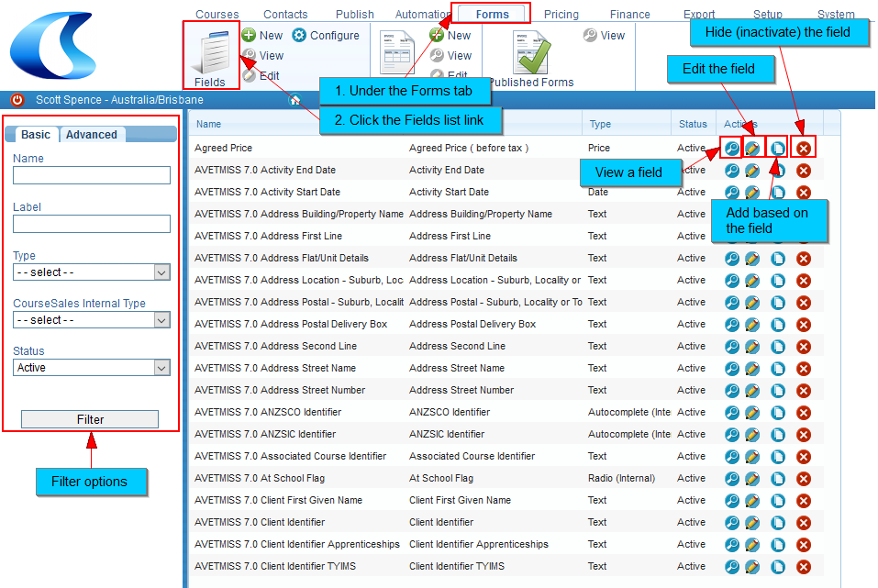The height and width of the screenshot is (588, 878).
Task: Edit the AVETMISS 7.0 Activity End Date field
Action: pos(752,171)
